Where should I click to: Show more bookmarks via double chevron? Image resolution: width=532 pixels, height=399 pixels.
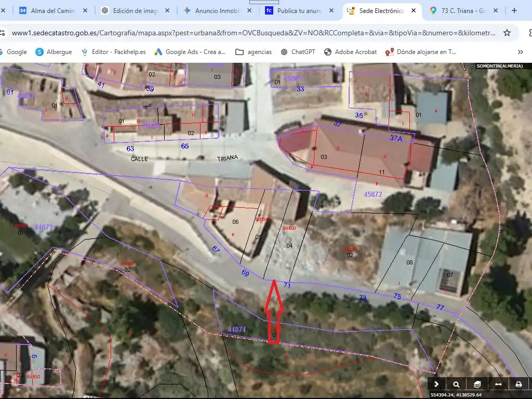tap(521, 52)
